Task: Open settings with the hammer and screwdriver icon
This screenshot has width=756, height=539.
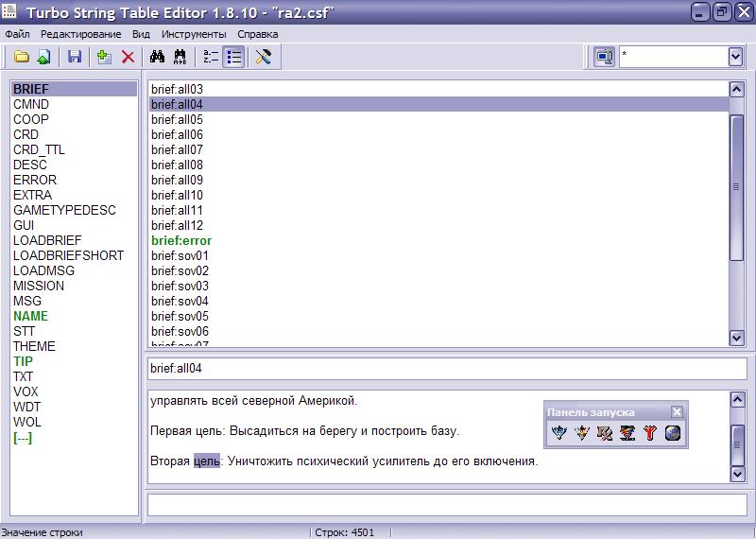Action: click(264, 57)
